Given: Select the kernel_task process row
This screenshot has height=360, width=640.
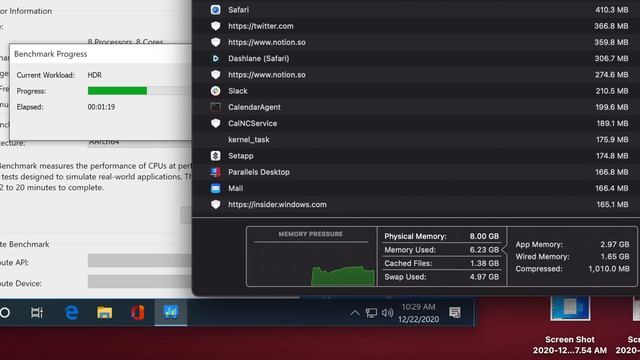Looking at the screenshot, I should 416,140.
